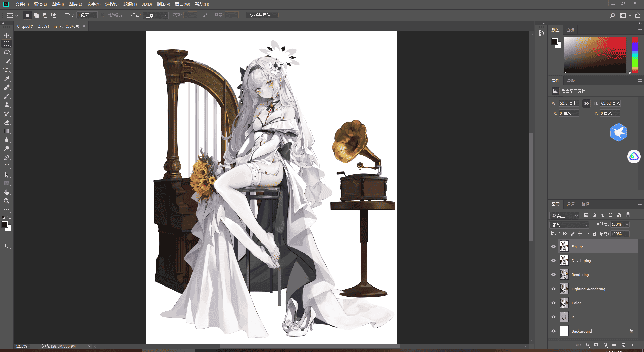Screen dimensions: 644x352
Task: Switch to the 通道 channels tab
Action: tap(570, 204)
